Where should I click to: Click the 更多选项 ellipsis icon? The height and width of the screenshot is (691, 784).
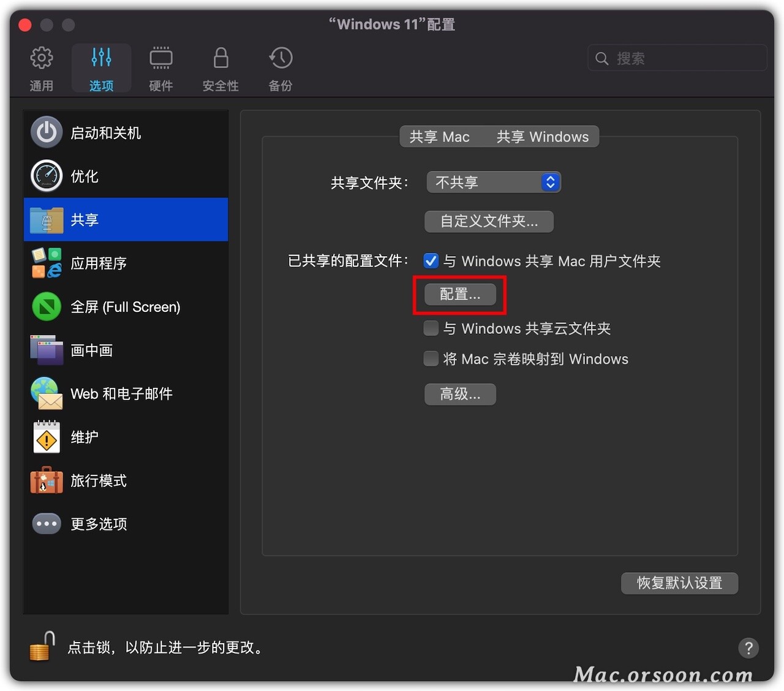[x=47, y=524]
